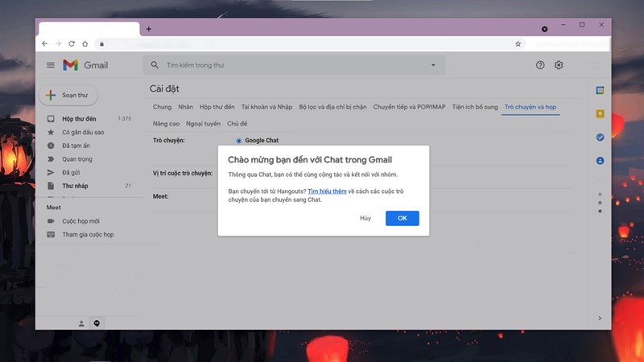Viewport: 644px width, 362px height.
Task: Open the Keep notes side panel icon
Action: 600,113
